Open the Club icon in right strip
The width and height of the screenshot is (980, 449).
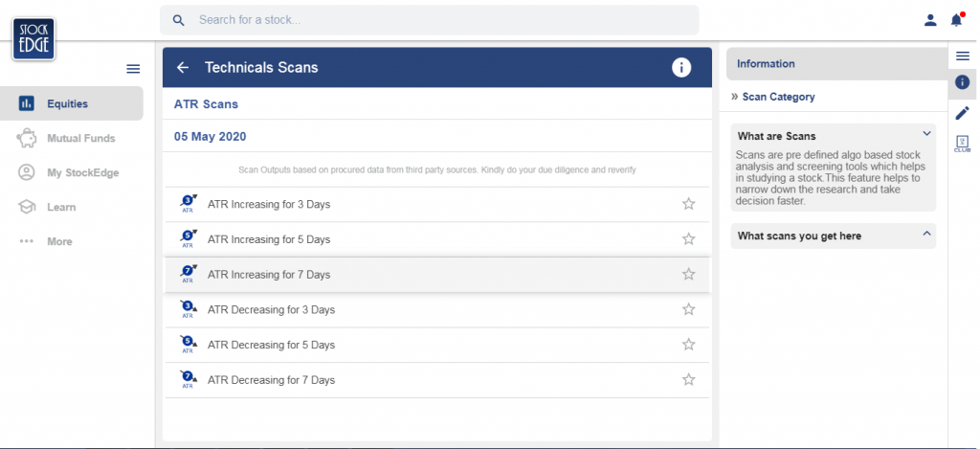(x=962, y=145)
